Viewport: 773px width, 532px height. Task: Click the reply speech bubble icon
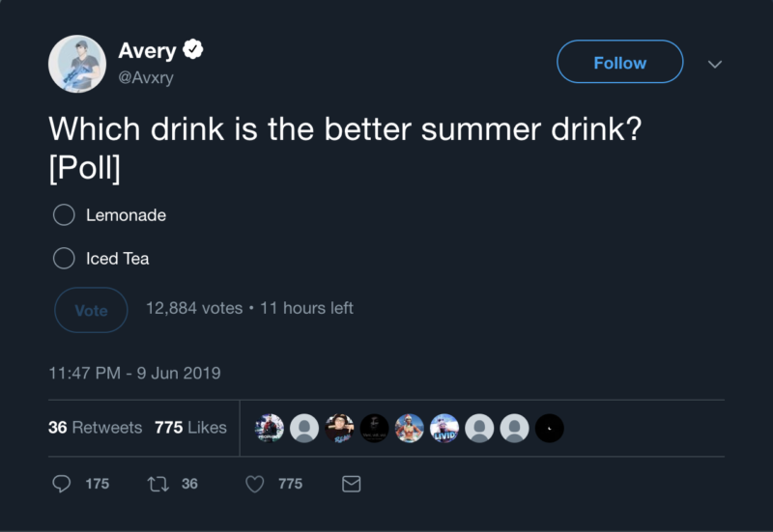[62, 484]
